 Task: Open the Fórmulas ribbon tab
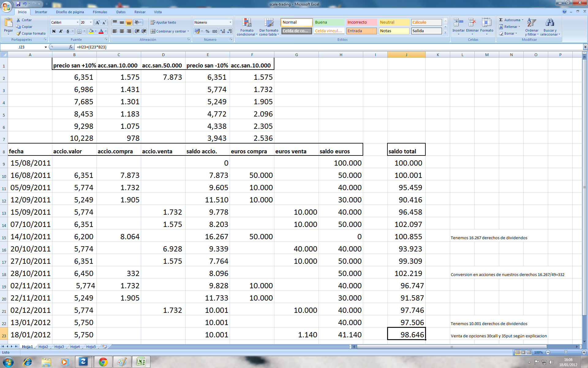pyautogui.click(x=100, y=12)
